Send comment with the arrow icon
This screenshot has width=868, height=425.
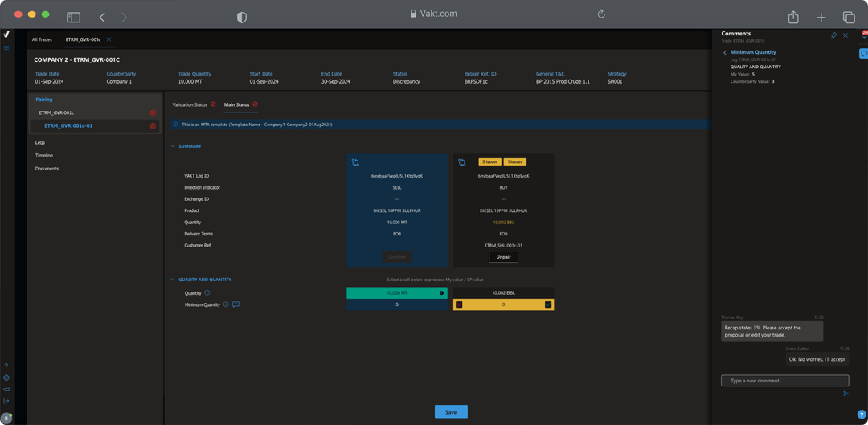845,394
